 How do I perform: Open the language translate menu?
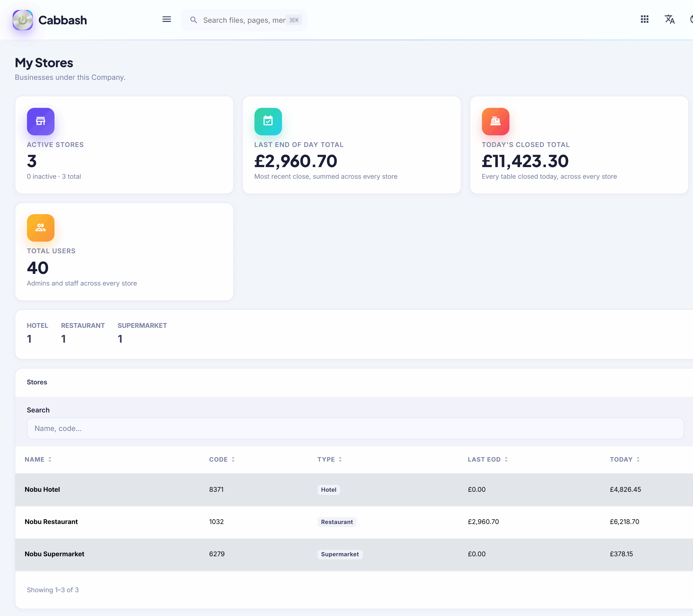pos(670,19)
